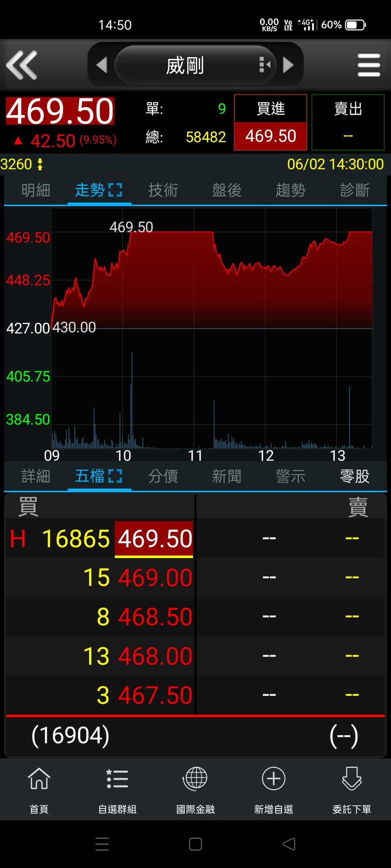This screenshot has height=868, width=391.
Task: Tap the 買 column header
Action: click(28, 507)
